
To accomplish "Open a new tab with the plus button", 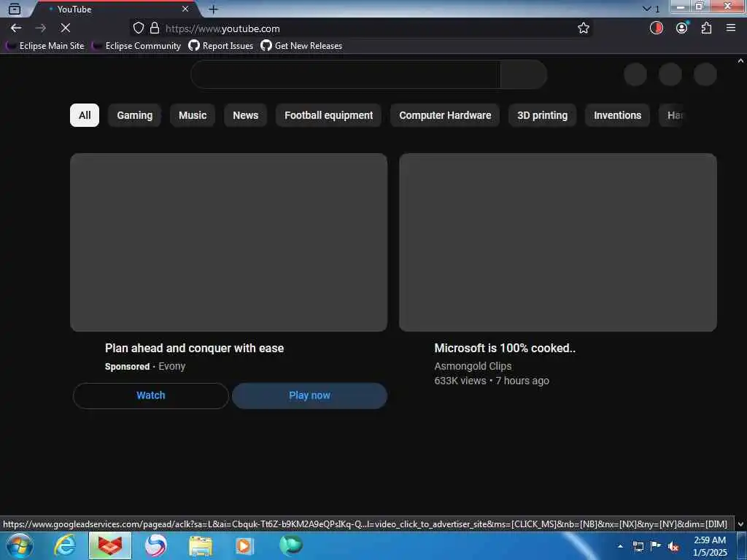I will click(x=214, y=9).
